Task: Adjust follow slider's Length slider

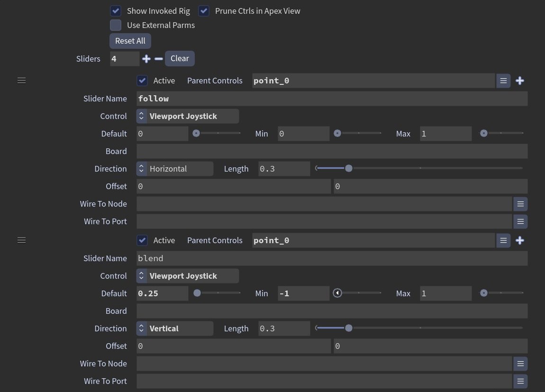Action: pyautogui.click(x=419, y=168)
